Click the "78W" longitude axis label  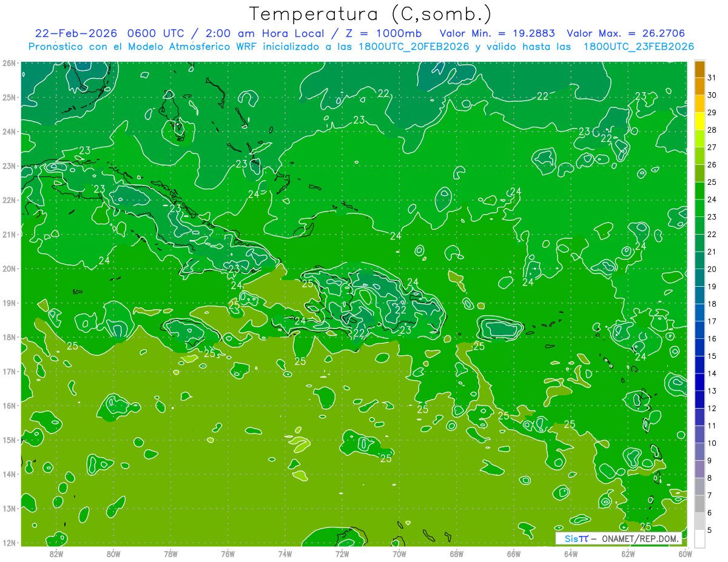(x=170, y=554)
